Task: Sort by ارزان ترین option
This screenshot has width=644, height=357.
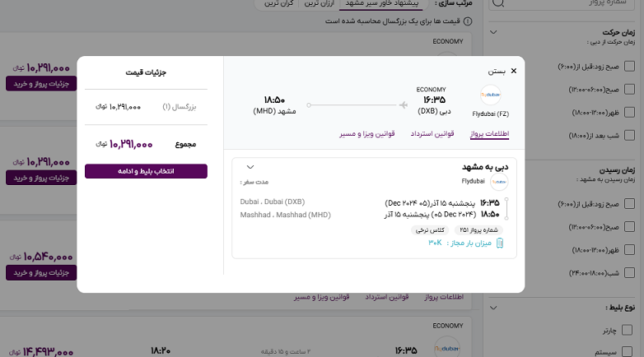Action: click(320, 3)
